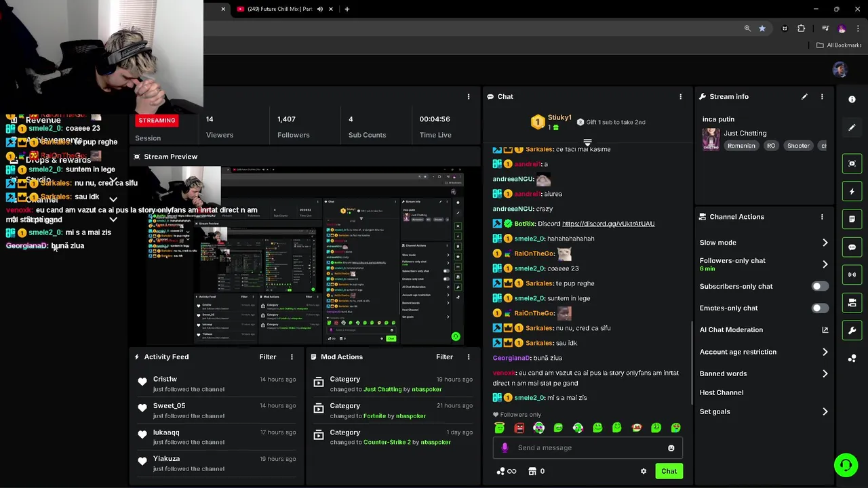
Task: Edit stream info with the pencil icon
Action: [x=804, y=96]
